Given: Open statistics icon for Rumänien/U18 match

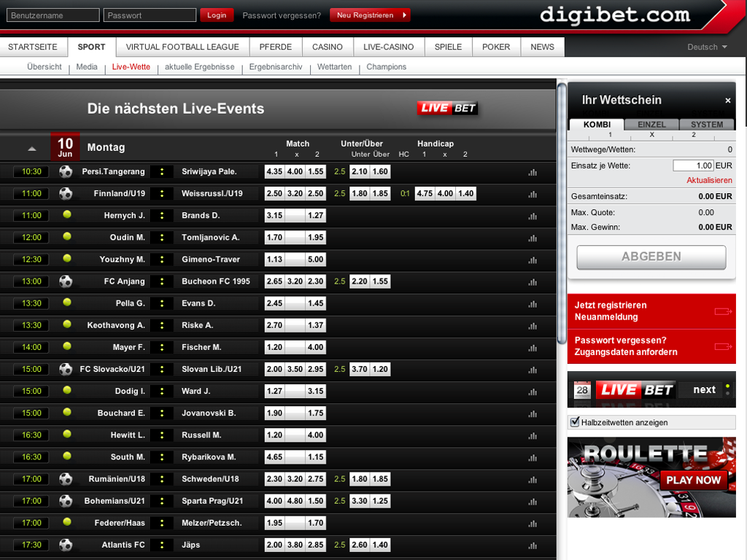Looking at the screenshot, I should tap(533, 480).
